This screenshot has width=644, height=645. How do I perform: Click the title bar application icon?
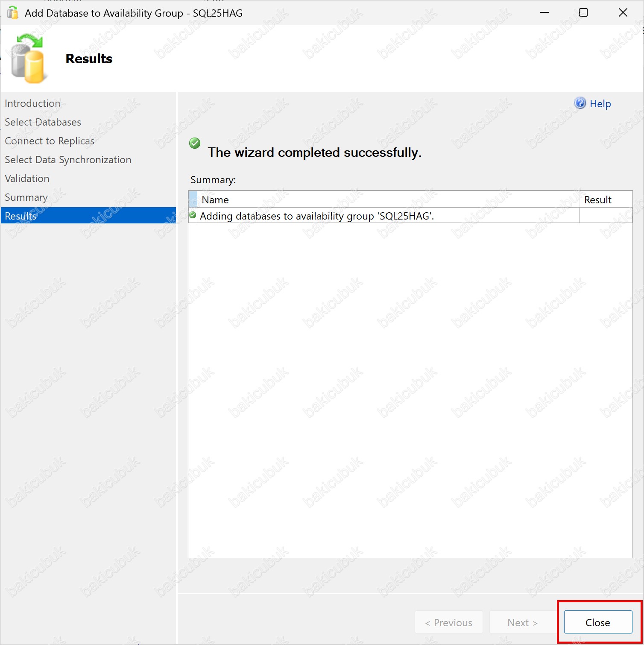(13, 13)
